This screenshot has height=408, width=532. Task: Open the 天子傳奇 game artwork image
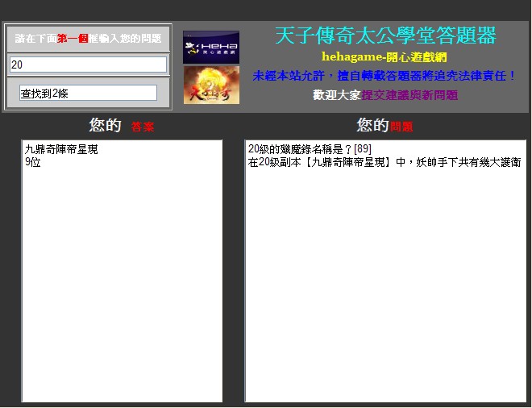211,85
